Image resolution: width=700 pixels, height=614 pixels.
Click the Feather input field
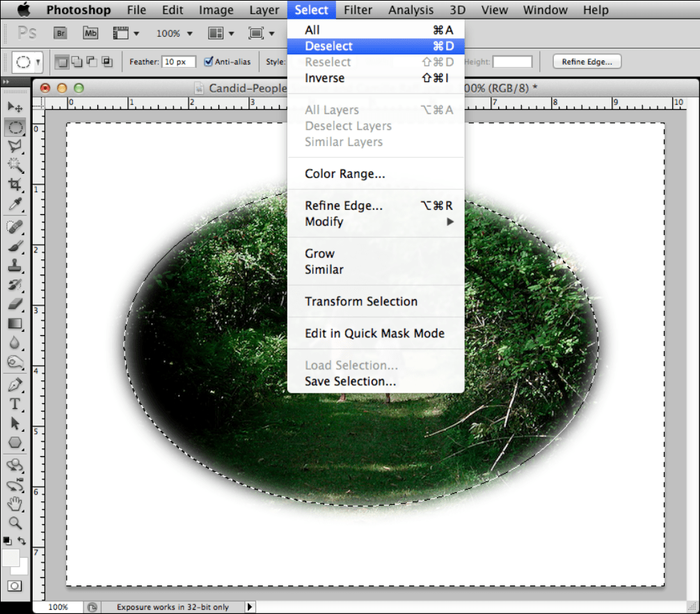(x=179, y=62)
